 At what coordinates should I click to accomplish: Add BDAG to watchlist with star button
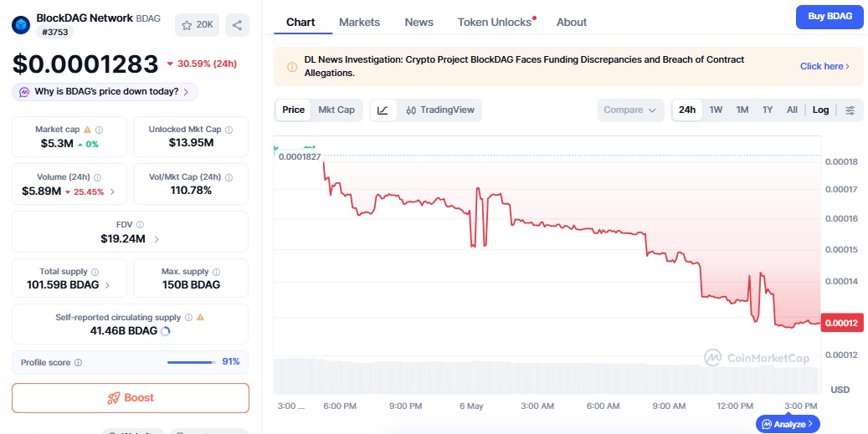[197, 25]
